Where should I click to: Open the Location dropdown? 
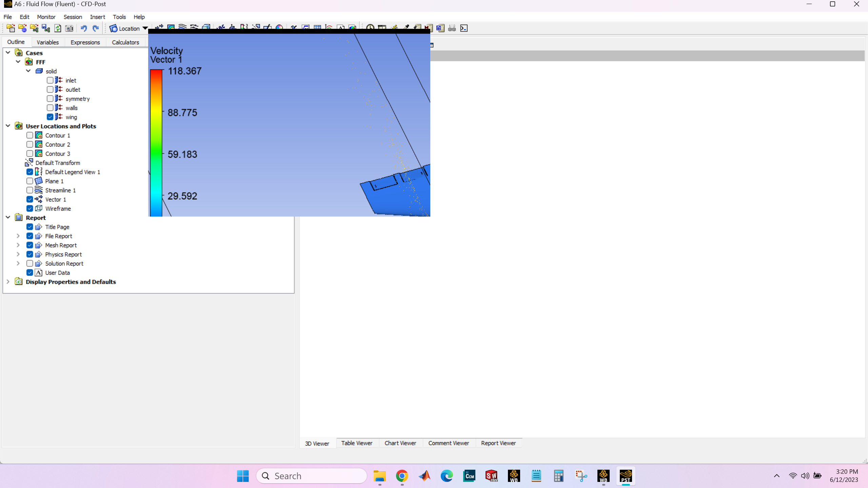tap(145, 28)
